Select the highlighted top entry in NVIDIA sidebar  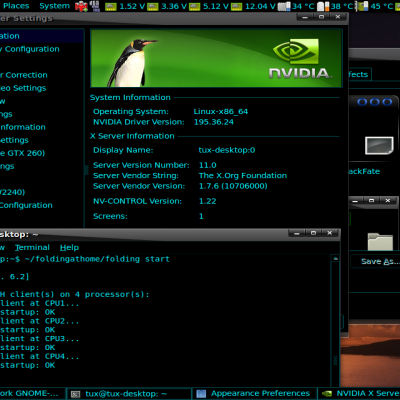click(42, 36)
